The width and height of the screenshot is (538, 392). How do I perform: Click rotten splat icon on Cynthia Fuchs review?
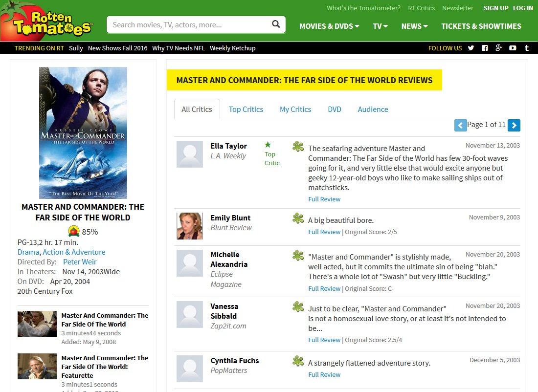pos(298,361)
